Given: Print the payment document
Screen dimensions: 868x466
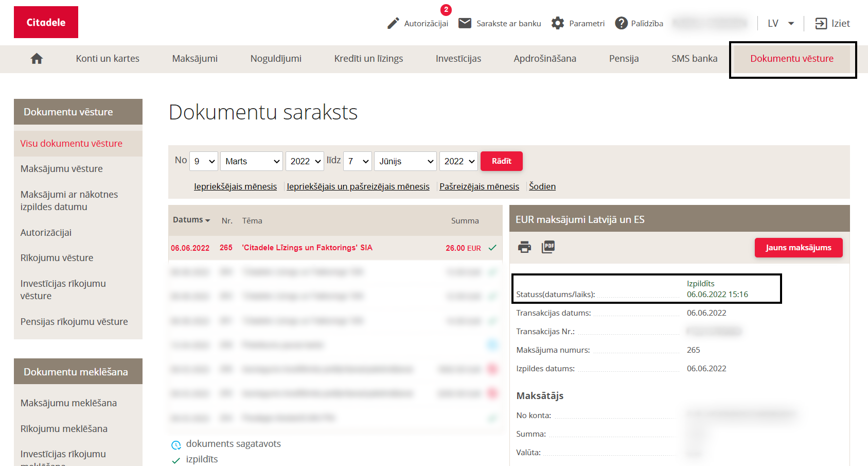Looking at the screenshot, I should click(524, 247).
